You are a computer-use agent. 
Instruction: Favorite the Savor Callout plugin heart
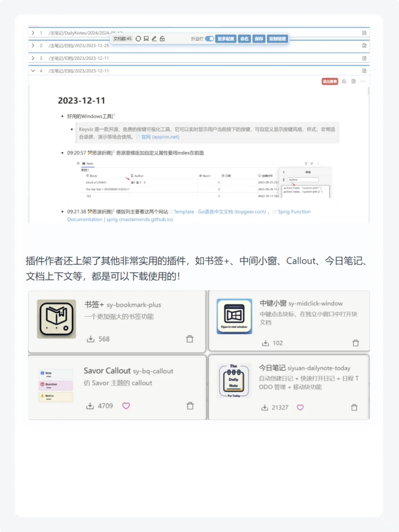tap(126, 406)
